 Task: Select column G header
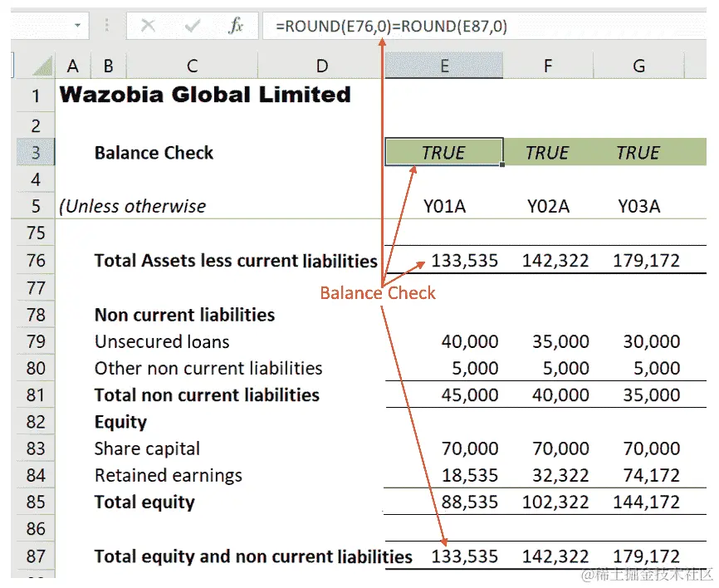(x=638, y=66)
